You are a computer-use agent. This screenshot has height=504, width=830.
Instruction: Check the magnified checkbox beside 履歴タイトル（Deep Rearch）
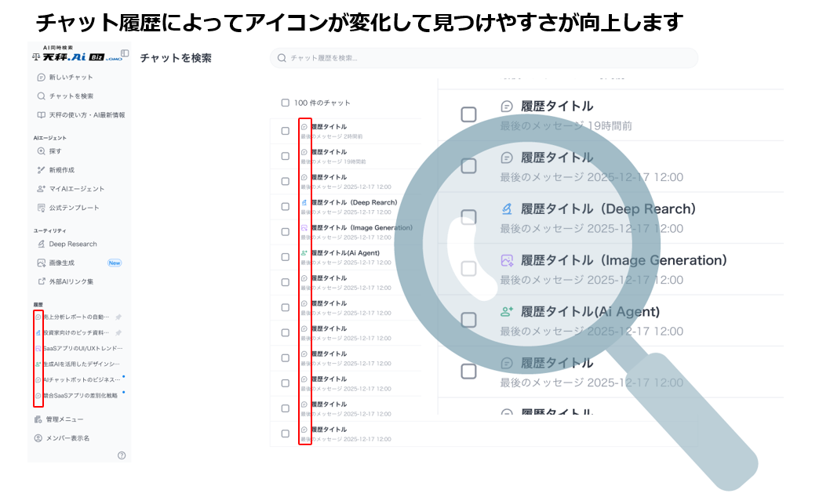(468, 217)
